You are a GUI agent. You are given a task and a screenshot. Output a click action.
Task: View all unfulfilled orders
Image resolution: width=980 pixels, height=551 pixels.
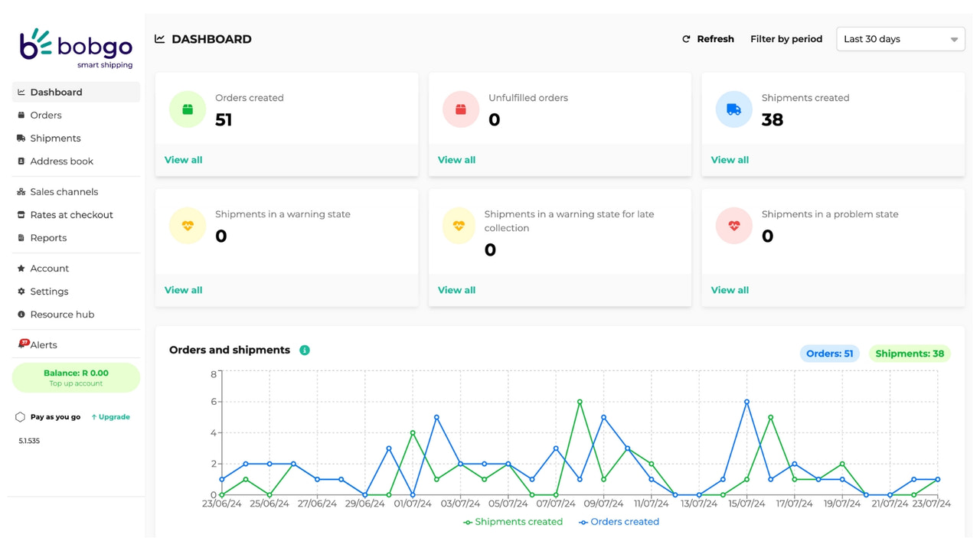pyautogui.click(x=456, y=160)
